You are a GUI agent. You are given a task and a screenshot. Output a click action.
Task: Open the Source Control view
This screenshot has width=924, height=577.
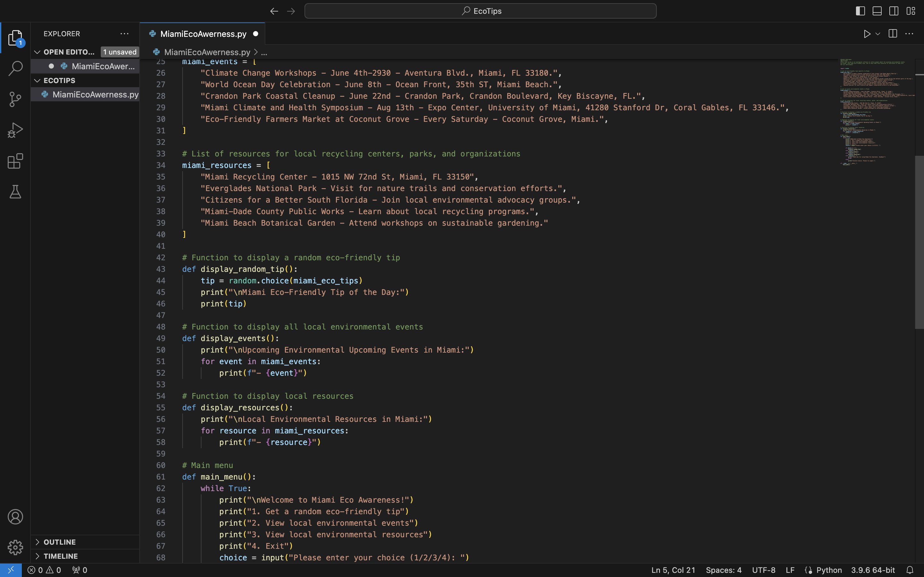click(x=15, y=99)
